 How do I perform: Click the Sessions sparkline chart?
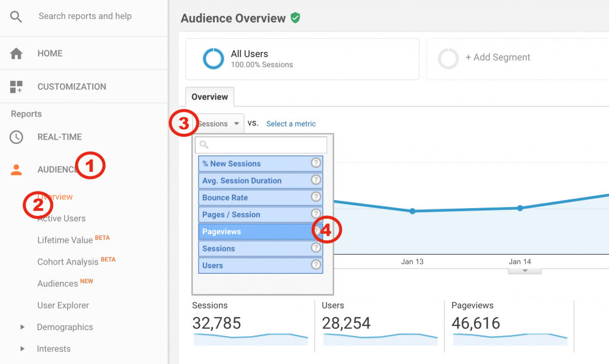tap(250, 337)
